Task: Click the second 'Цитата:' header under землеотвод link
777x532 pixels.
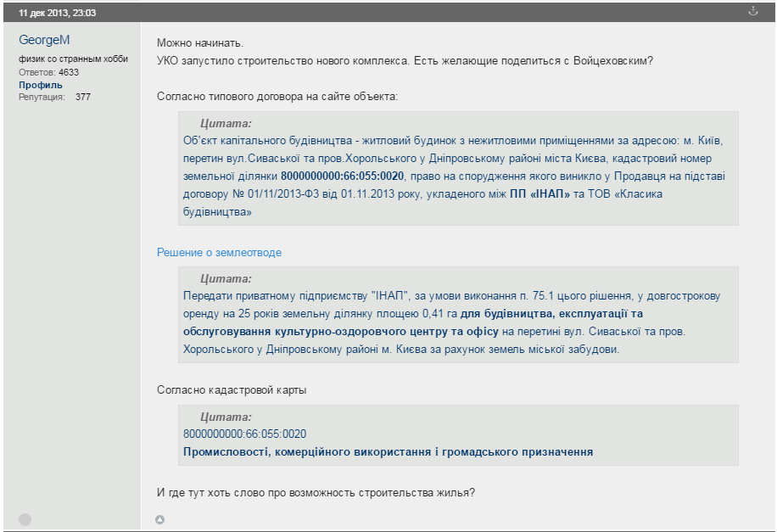Action: pyautogui.click(x=226, y=278)
